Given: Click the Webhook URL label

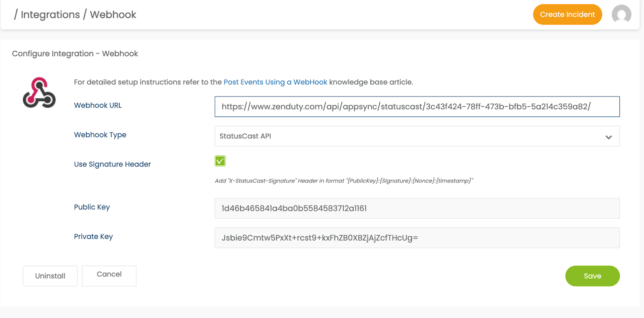Looking at the screenshot, I should click(x=98, y=105).
